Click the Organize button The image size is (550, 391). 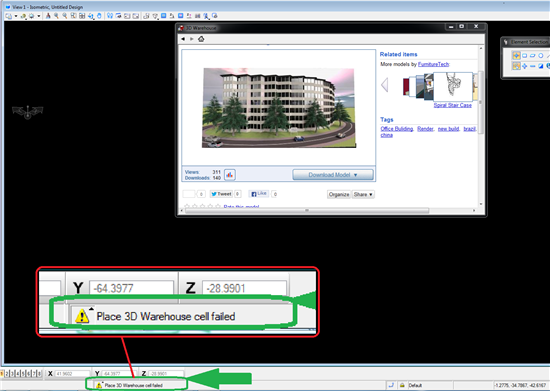[x=338, y=194]
